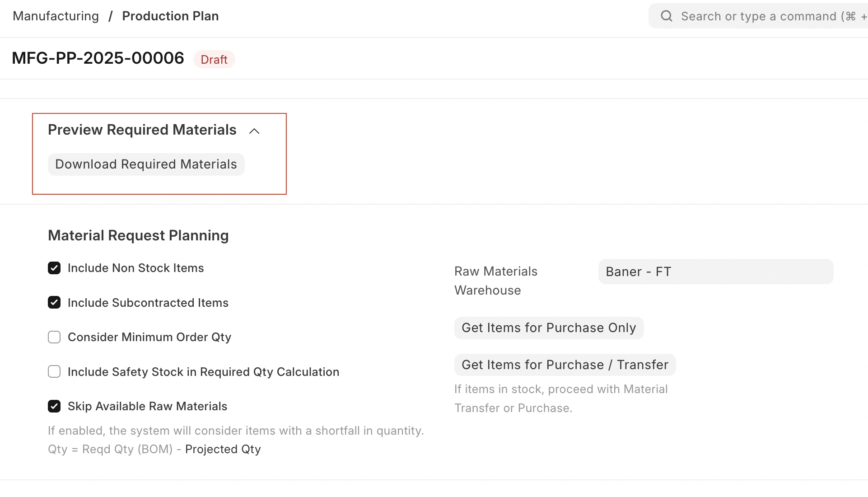Viewport: 868px width, 497px height.
Task: Click Get Items for Purchase Only
Action: click(x=549, y=328)
